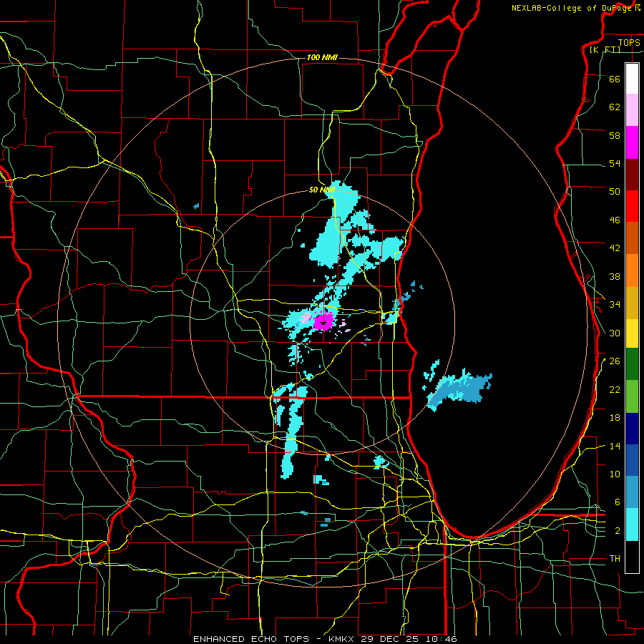644x644 pixels.
Task: Click the "K FT" units label
Action: tap(605, 50)
